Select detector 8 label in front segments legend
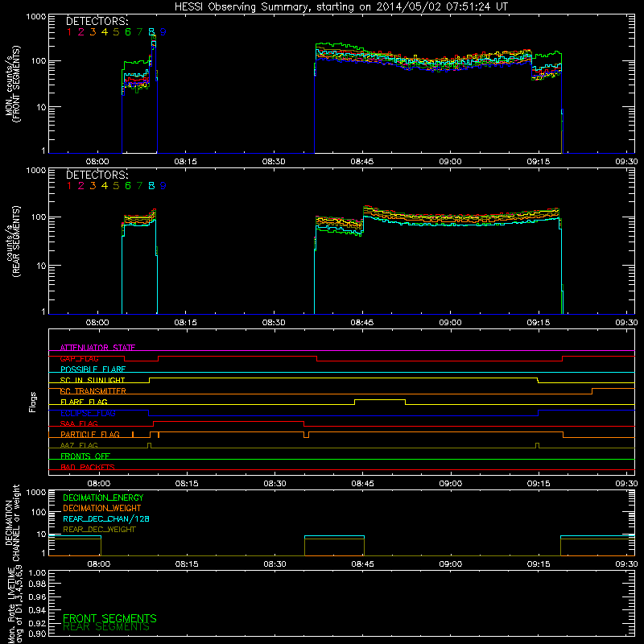 151,31
